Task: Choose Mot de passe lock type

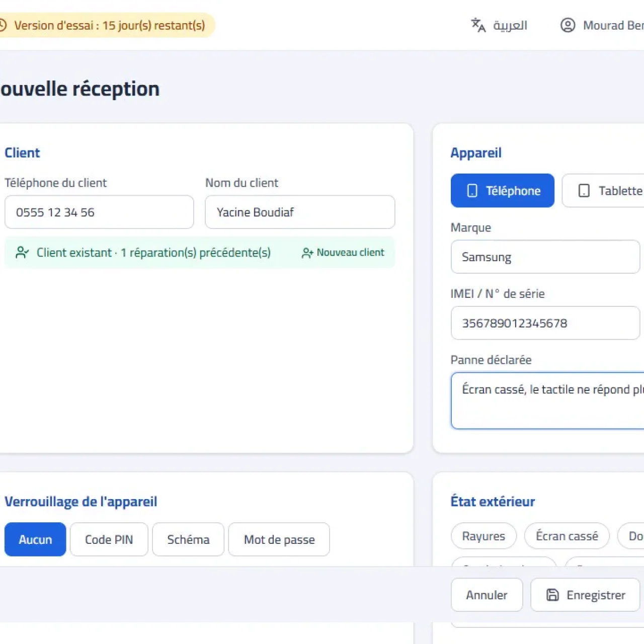Action: [279, 539]
